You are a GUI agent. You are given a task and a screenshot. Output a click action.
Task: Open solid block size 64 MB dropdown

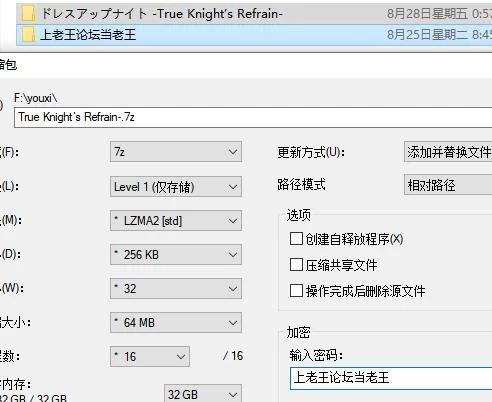[x=176, y=323]
